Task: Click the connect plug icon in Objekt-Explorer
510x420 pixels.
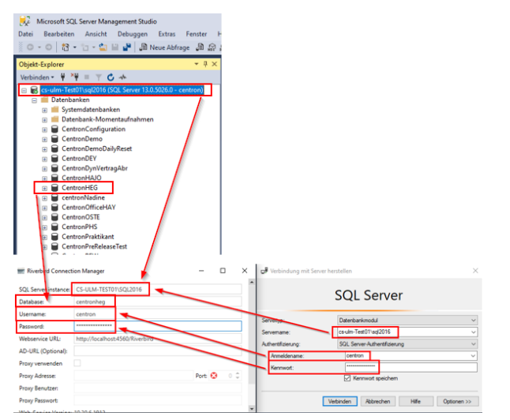Action: pos(65,77)
